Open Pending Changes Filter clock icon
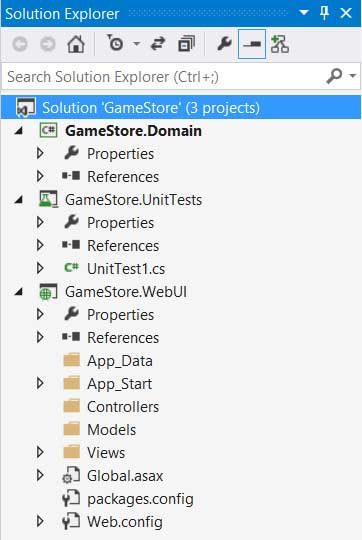This screenshot has height=540, width=362. click(x=115, y=43)
